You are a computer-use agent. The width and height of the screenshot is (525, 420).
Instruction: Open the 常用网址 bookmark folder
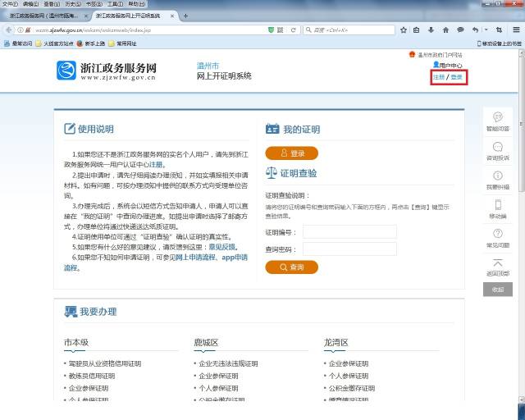(x=122, y=43)
